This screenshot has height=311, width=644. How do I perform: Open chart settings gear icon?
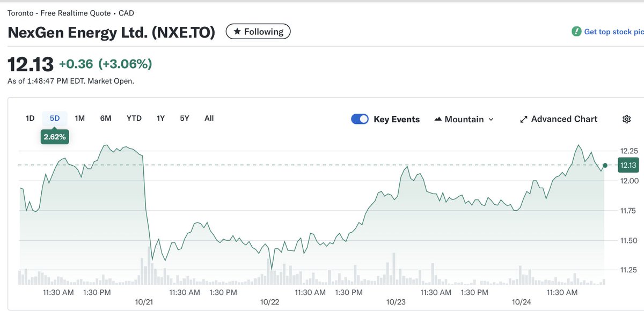[626, 119]
